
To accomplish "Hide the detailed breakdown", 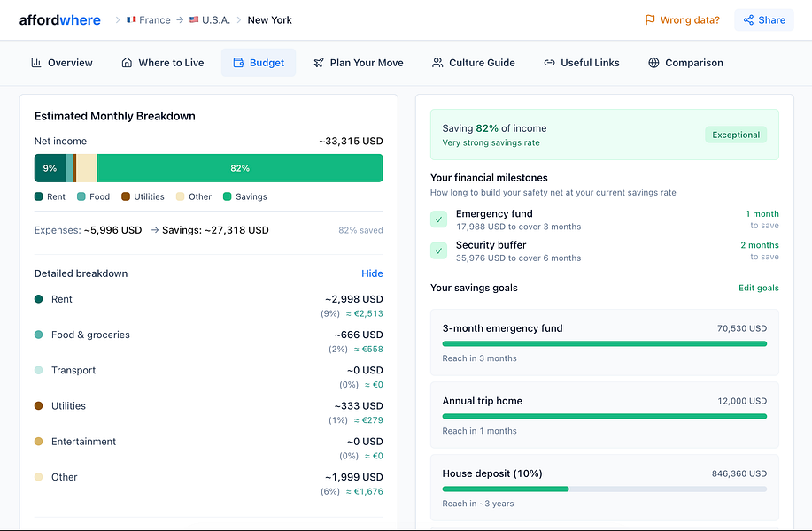I will (372, 273).
